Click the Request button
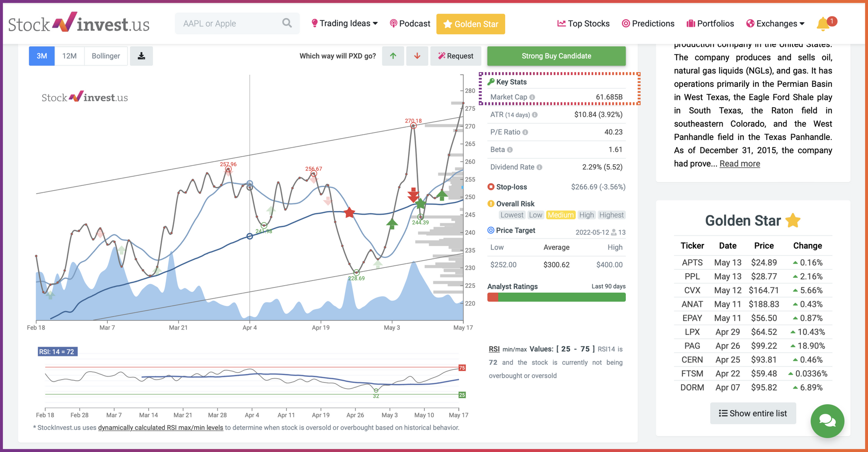 point(456,56)
